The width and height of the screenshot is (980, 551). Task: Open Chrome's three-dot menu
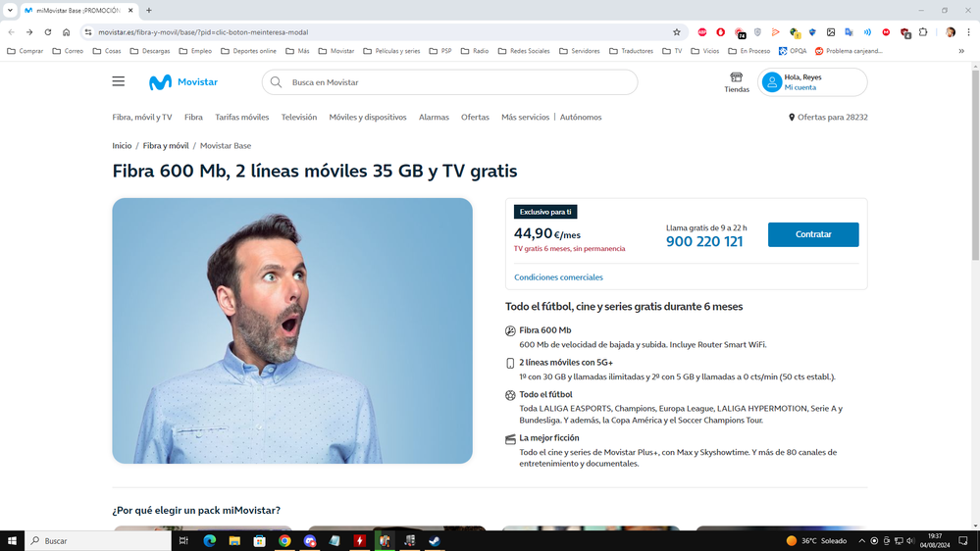coord(968,31)
